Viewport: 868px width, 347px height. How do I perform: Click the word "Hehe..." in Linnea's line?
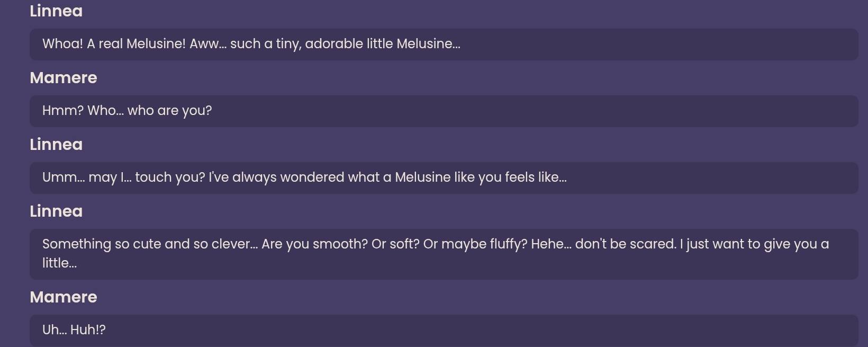pos(551,244)
